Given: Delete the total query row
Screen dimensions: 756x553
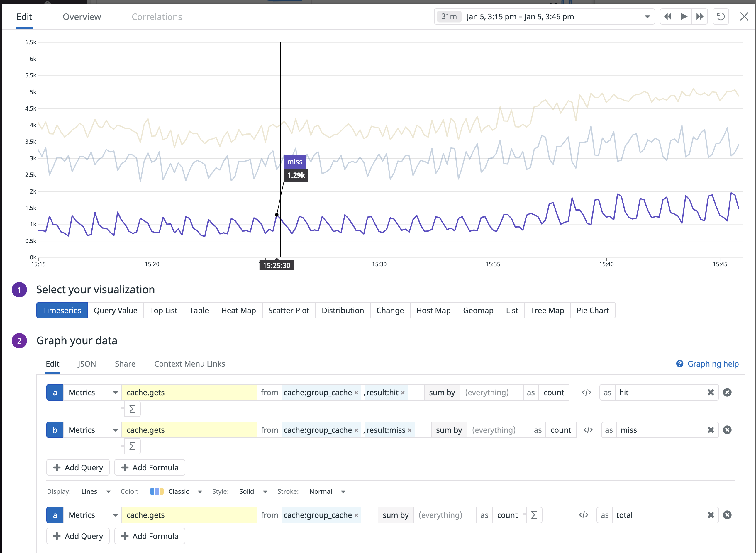Looking at the screenshot, I should pos(727,515).
